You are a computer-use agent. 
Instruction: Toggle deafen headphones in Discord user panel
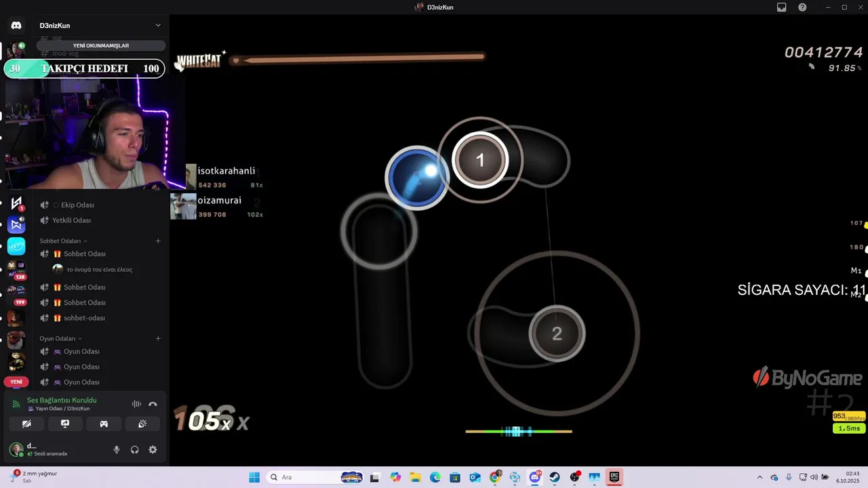[x=134, y=449]
